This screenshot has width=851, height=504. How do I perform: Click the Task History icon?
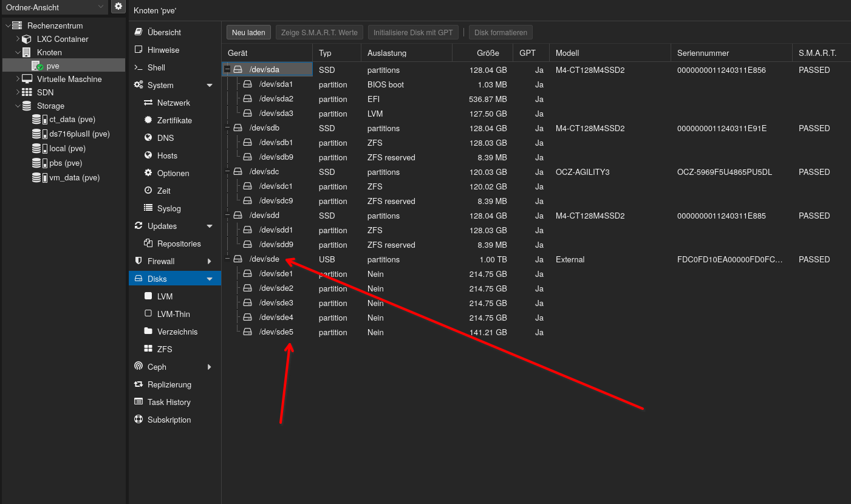click(138, 402)
